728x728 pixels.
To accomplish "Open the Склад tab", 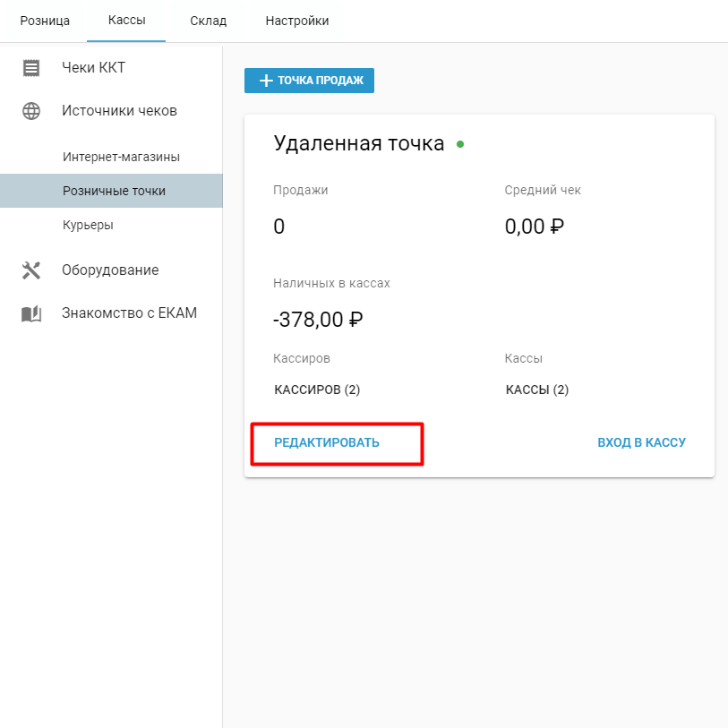I will tap(208, 21).
